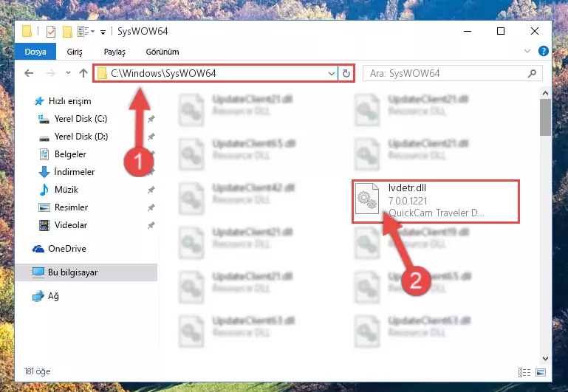Select OneDrive in the navigation pane
Screen dimensions: 568x392
tap(67, 249)
